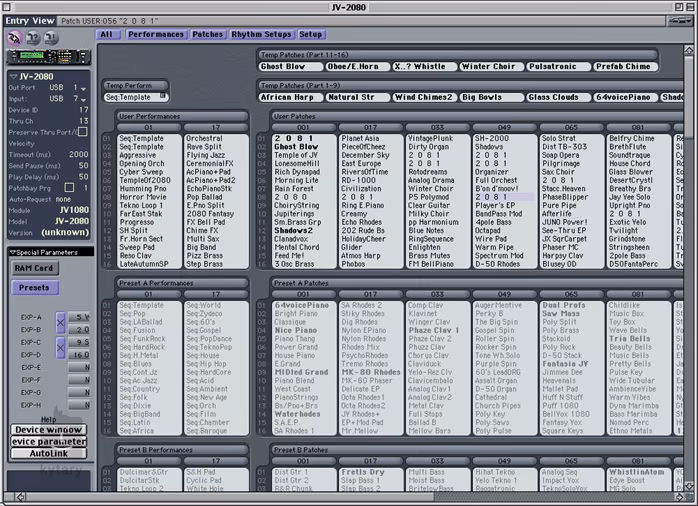Image resolution: width=698 pixels, height=506 pixels.
Task: Switch to the Patches tab
Action: click(x=207, y=34)
